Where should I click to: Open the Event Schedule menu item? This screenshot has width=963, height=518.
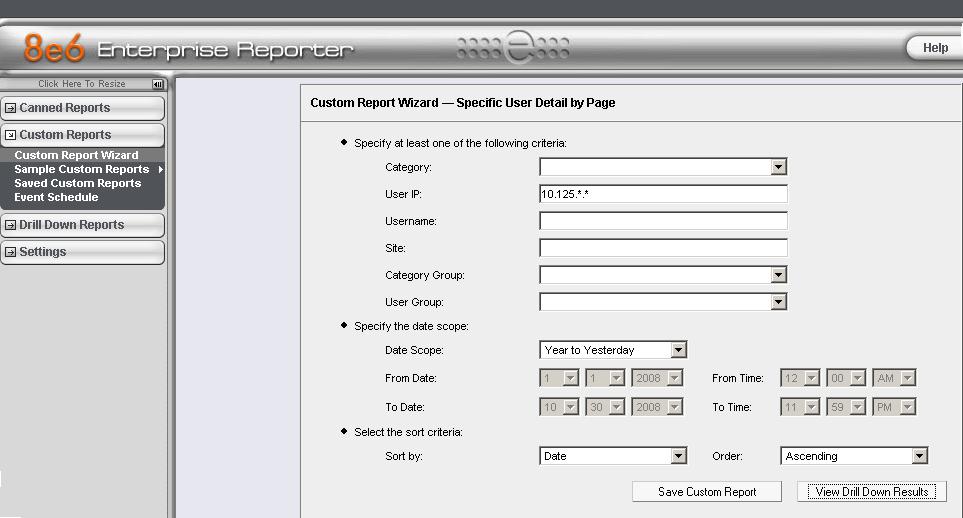tap(56, 198)
